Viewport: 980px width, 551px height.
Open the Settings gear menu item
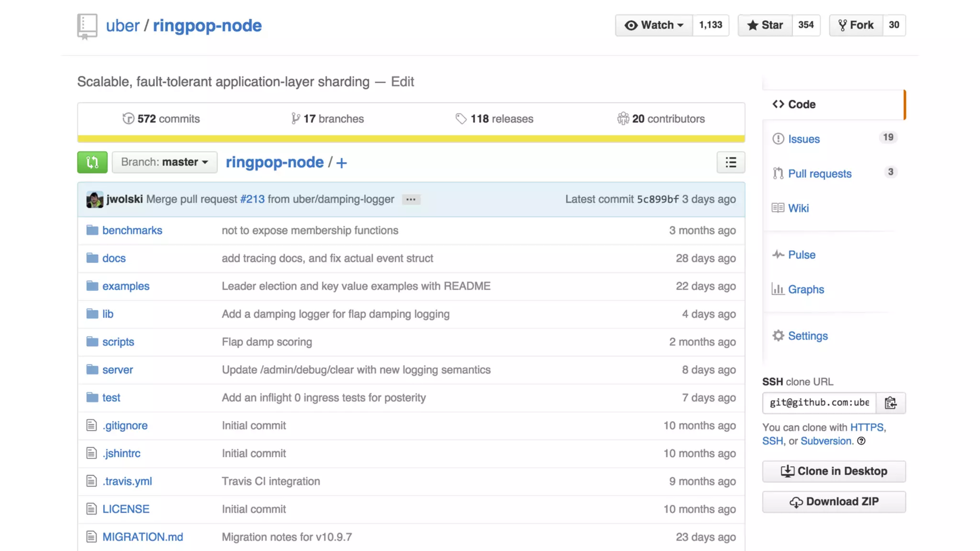(x=807, y=336)
